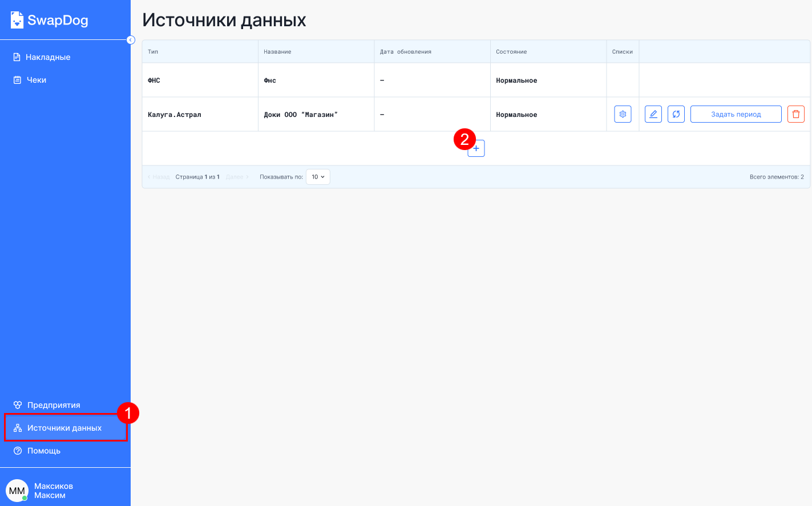Viewport: 812px width, 506px height.
Task: Click the pencil edit icon for Калуга.Астрал
Action: click(653, 114)
